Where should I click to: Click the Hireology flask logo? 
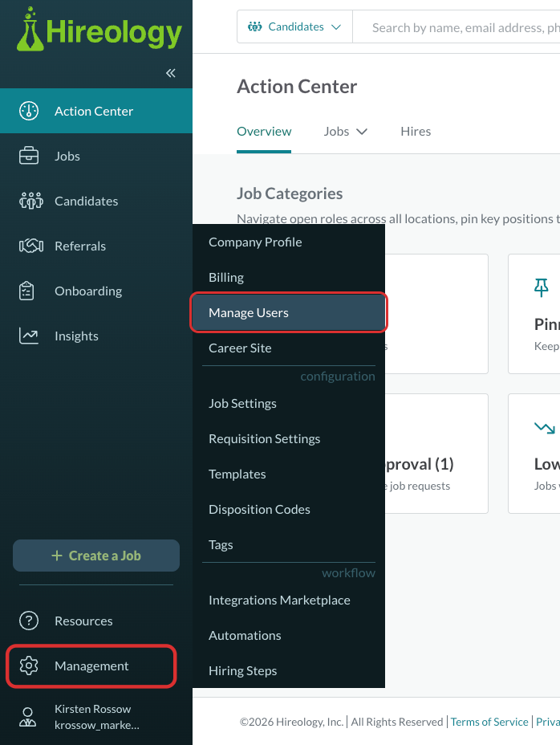[99, 30]
